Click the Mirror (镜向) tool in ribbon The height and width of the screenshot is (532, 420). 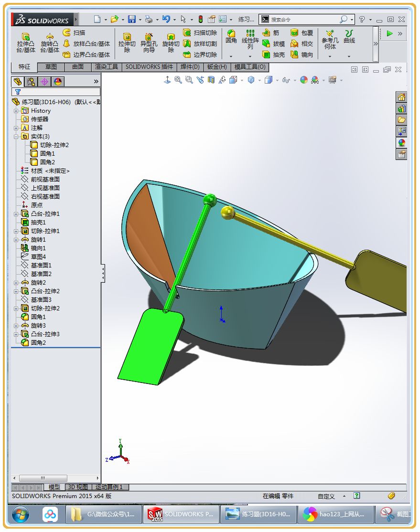(x=302, y=54)
